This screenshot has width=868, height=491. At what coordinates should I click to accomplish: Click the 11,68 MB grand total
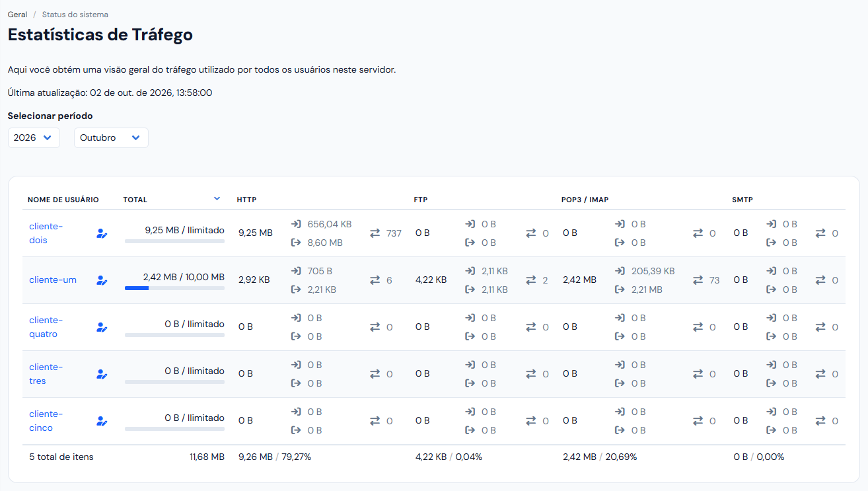207,457
